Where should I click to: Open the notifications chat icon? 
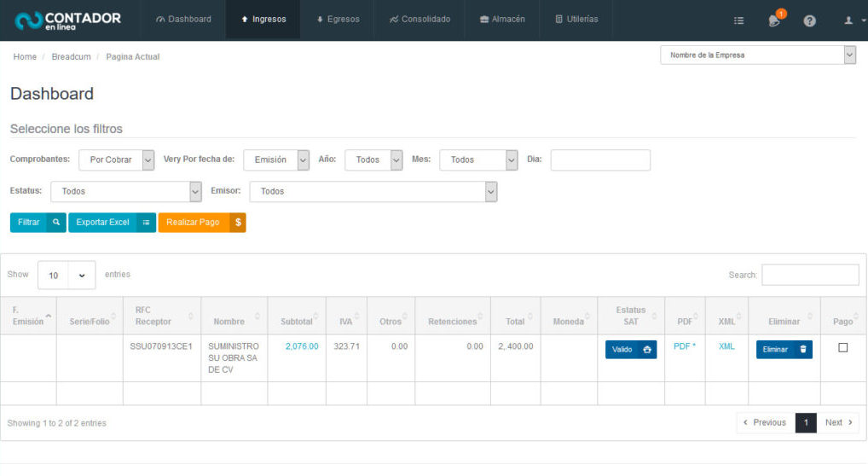[774, 20]
